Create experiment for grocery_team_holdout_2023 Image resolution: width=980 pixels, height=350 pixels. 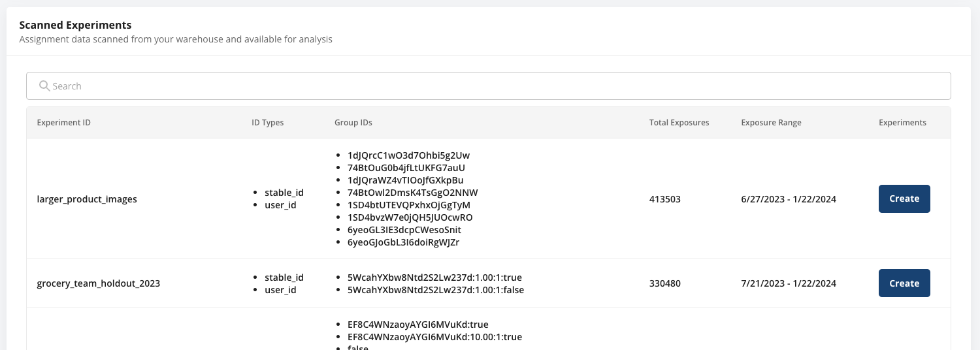click(904, 283)
